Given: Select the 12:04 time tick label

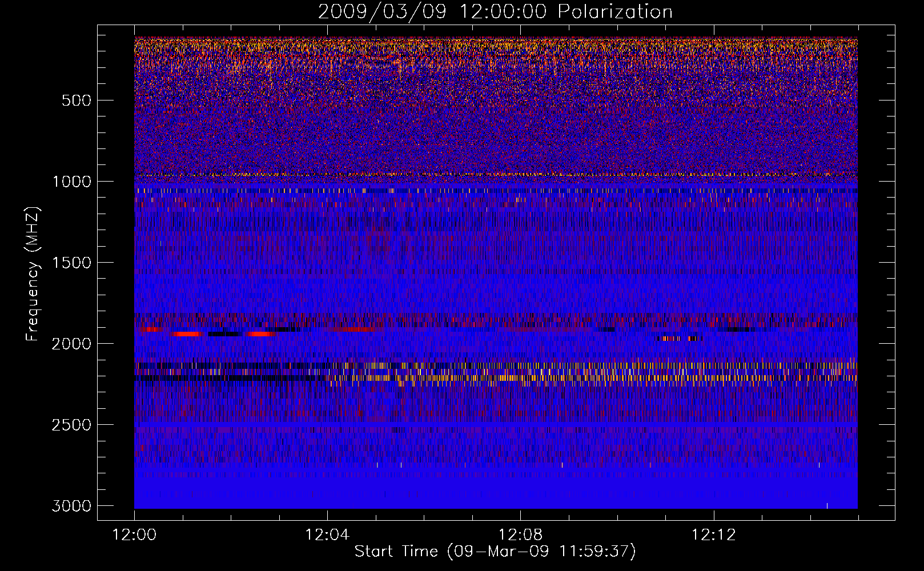Looking at the screenshot, I should coord(327,535).
